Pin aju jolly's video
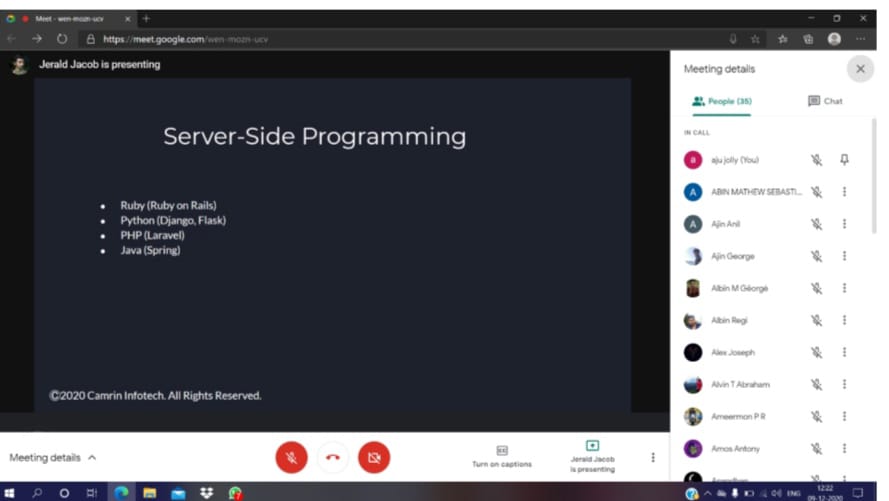Image resolution: width=889 pixels, height=501 pixels. point(844,160)
